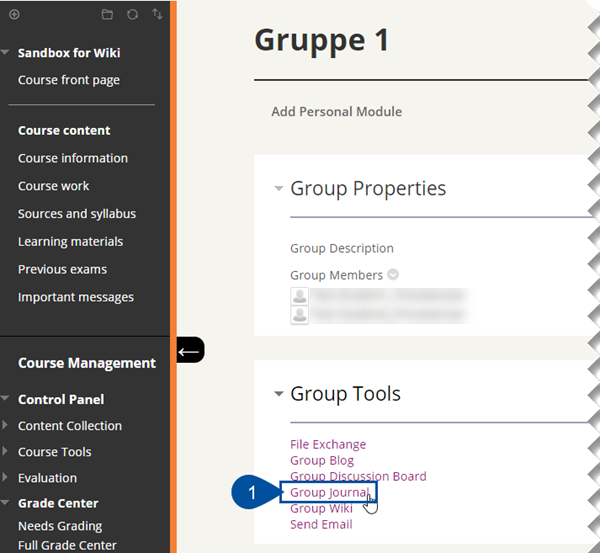Click Add Personal Module button
The height and width of the screenshot is (553, 600).
pyautogui.click(x=337, y=112)
